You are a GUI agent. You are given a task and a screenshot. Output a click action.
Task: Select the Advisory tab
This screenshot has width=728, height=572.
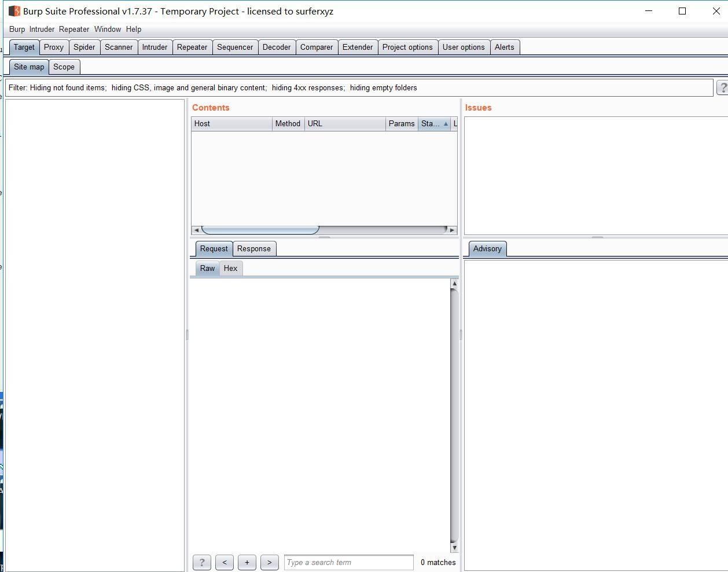(487, 249)
